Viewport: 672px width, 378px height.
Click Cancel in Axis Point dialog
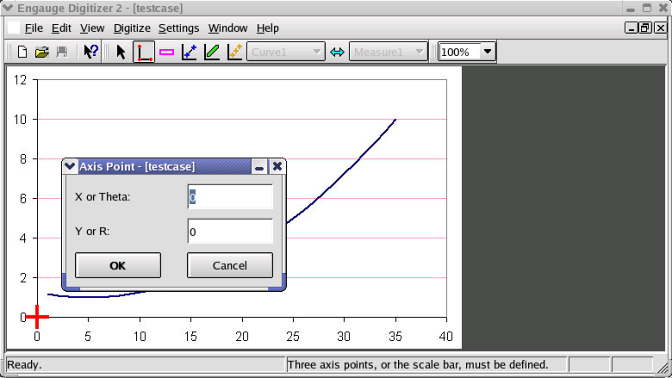[x=230, y=265]
